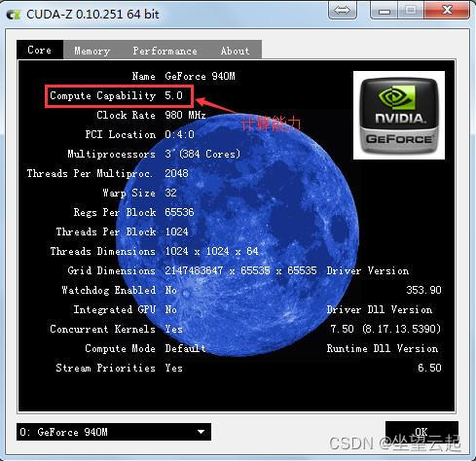The width and height of the screenshot is (476, 461).
Task: Click the Compute Capability label
Action: [103, 95]
